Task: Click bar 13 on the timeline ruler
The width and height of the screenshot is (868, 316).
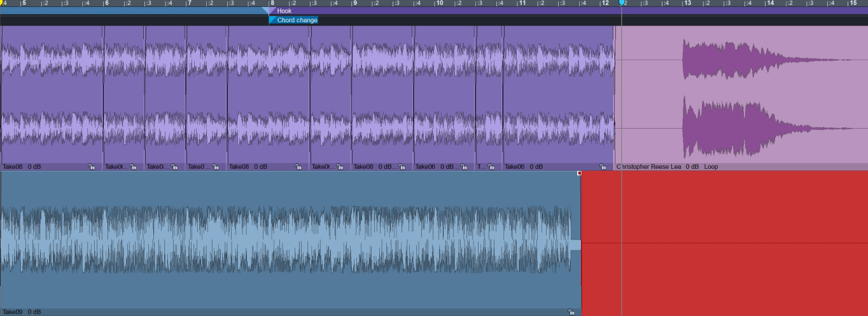Action: coord(687,3)
